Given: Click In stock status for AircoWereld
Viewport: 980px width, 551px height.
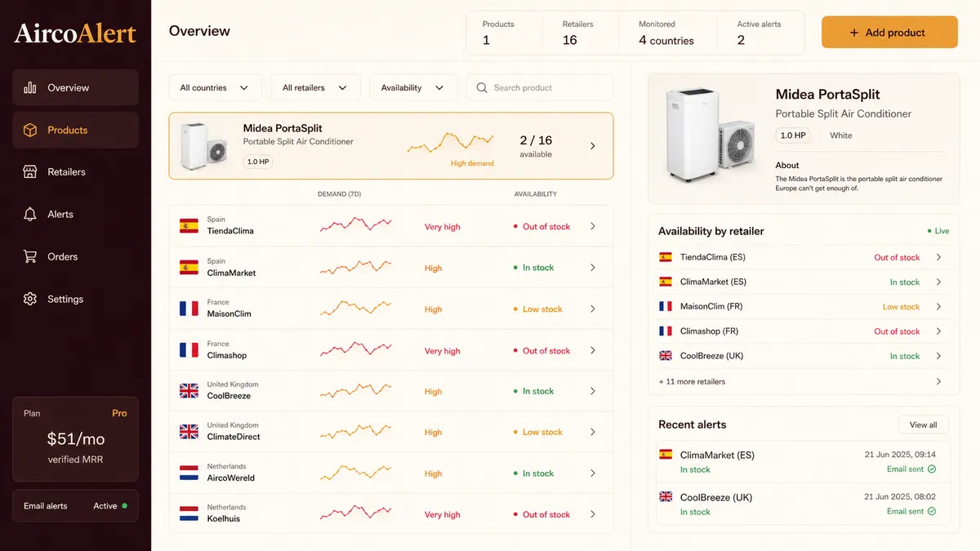Looking at the screenshot, I should (533, 473).
